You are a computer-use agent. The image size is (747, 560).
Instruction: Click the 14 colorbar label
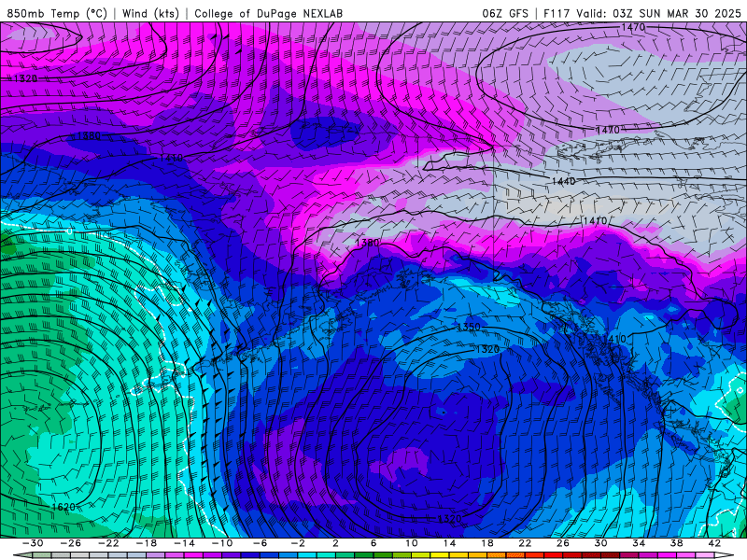point(449,543)
